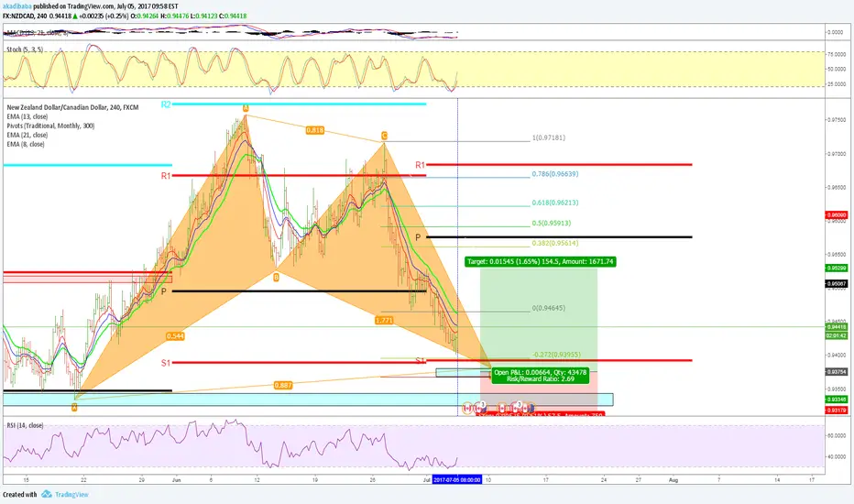854x504 pixels.
Task: Click the 02:01:42 bar countdown tag
Action: 837,335
